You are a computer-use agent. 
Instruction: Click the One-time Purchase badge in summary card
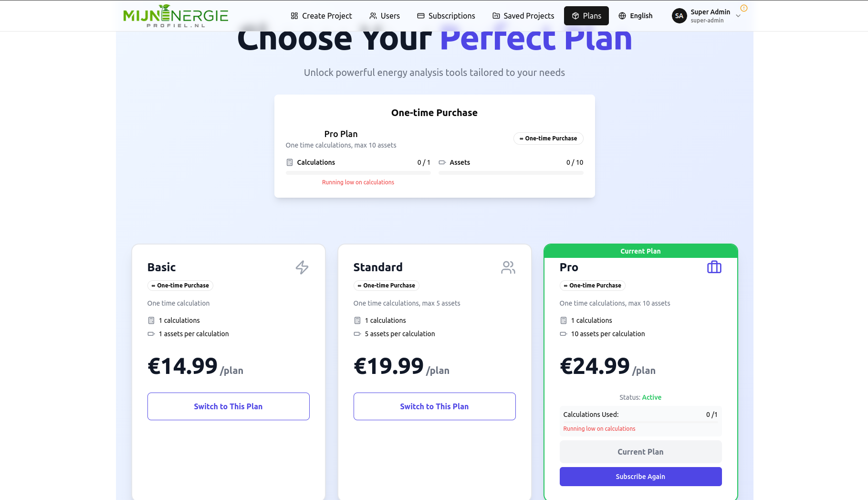tap(548, 138)
